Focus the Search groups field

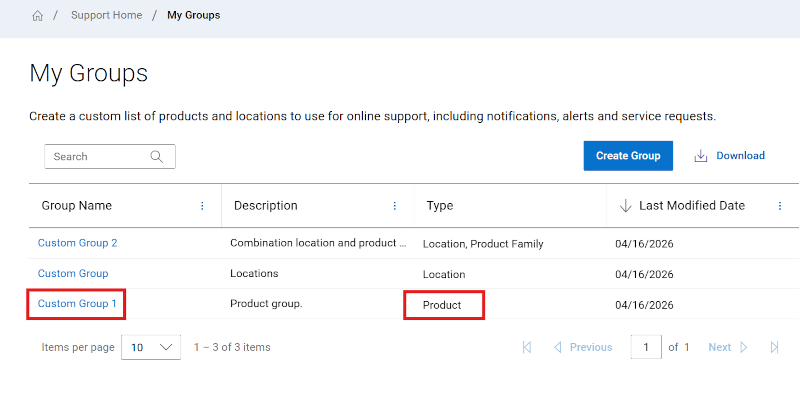click(110, 157)
